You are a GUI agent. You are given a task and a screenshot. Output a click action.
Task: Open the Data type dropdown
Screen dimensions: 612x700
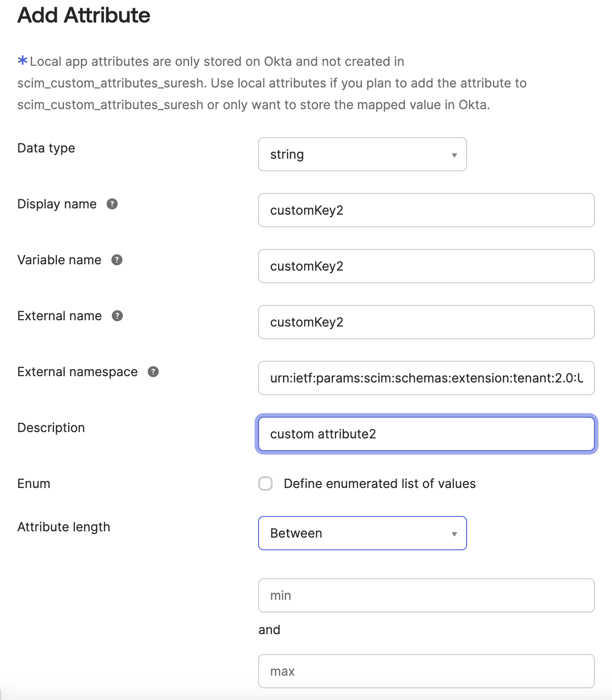point(362,154)
